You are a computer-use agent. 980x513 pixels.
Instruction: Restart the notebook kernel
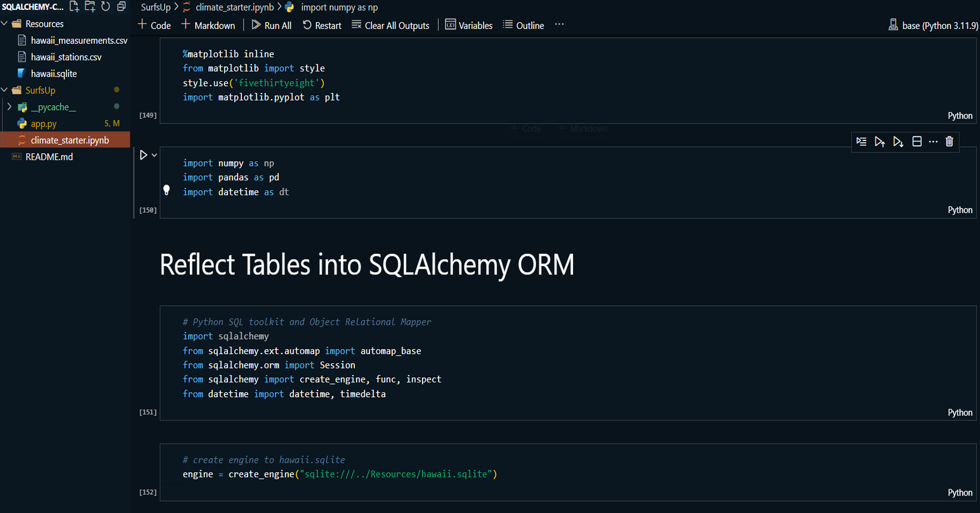(x=322, y=25)
